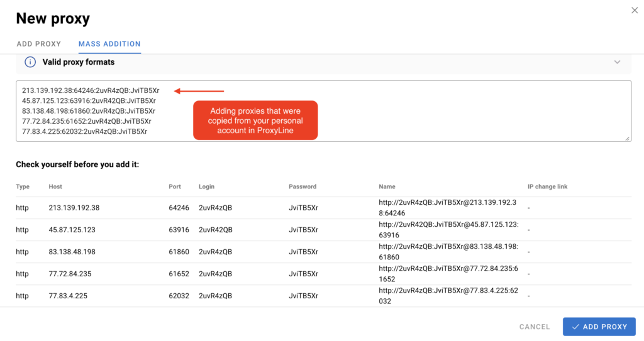Expand the Valid proxy formats chevron

[x=617, y=62]
